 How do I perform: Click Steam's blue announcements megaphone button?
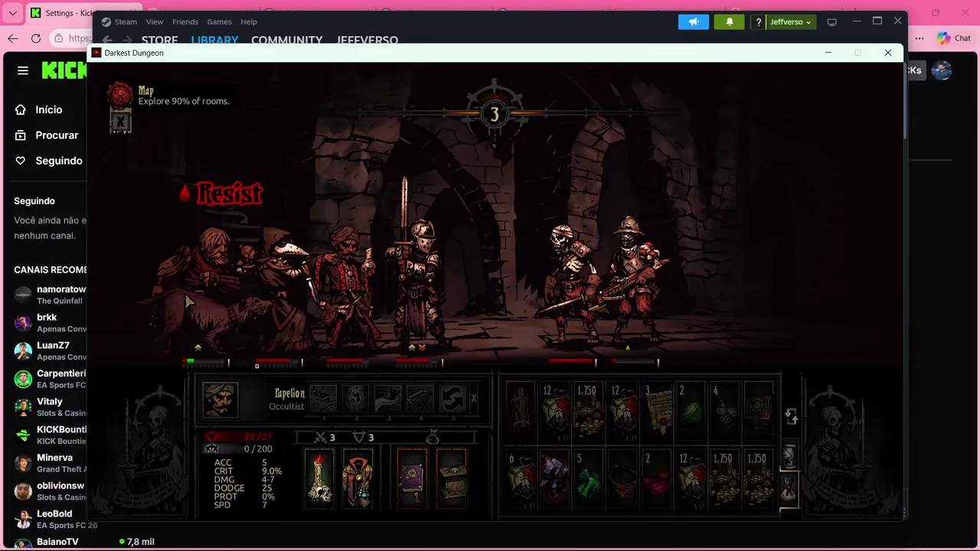pyautogui.click(x=694, y=21)
